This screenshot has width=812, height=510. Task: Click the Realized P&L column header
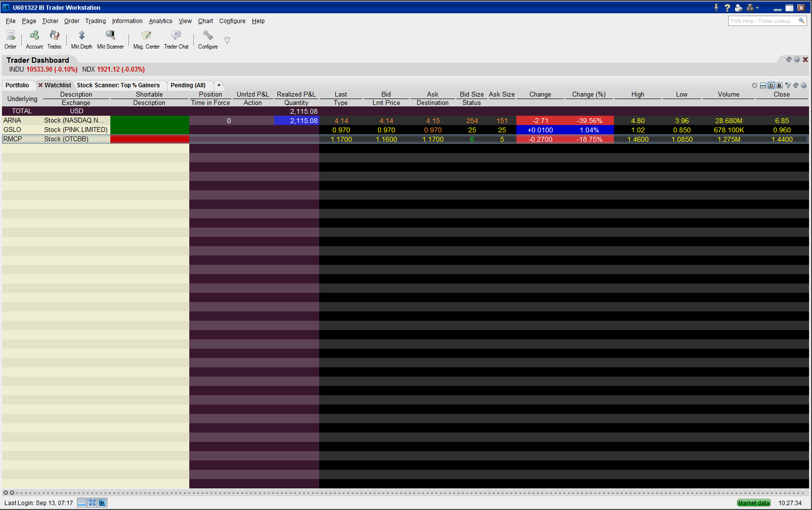click(296, 95)
